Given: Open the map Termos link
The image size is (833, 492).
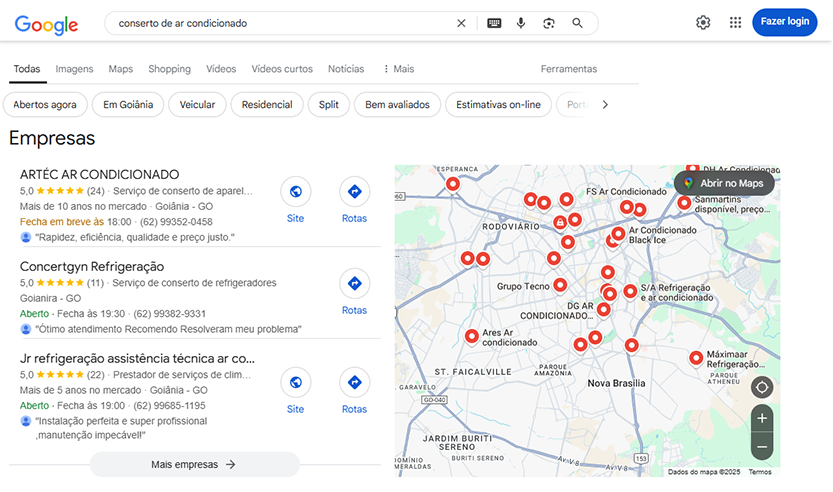Looking at the screenshot, I should coord(760,472).
